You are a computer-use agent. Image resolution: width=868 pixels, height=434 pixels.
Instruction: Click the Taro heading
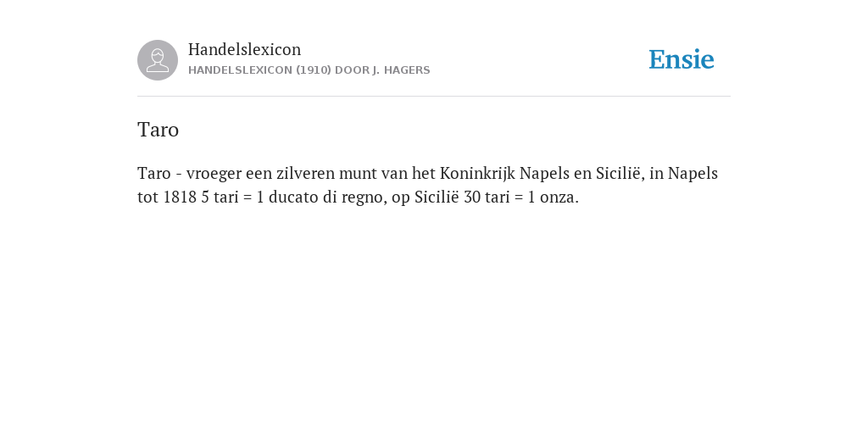(158, 130)
